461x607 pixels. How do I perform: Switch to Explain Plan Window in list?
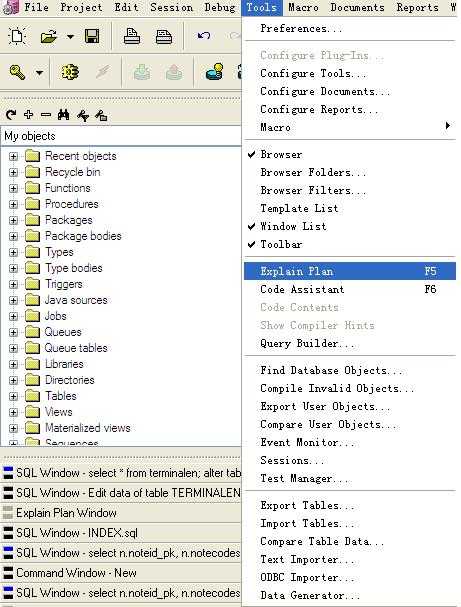pos(121,513)
